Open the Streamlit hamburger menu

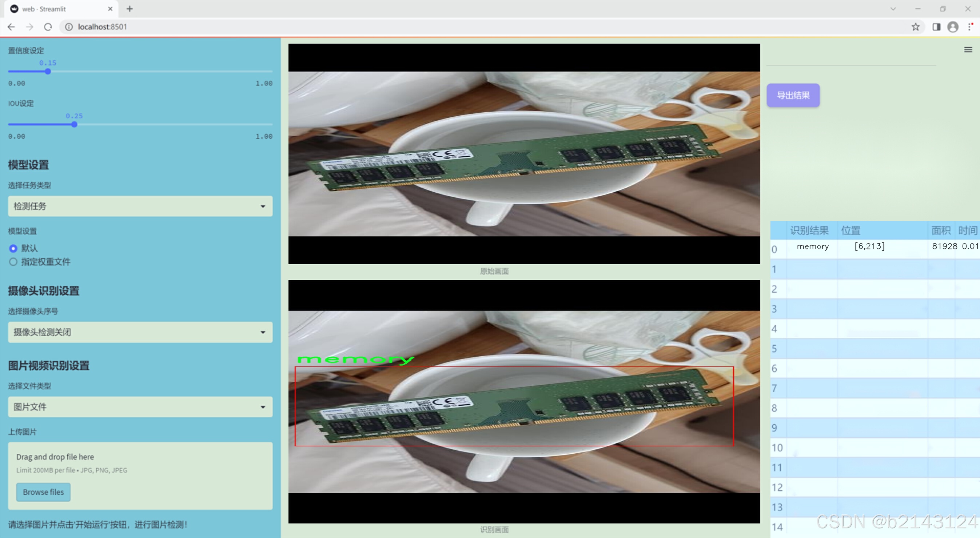968,50
